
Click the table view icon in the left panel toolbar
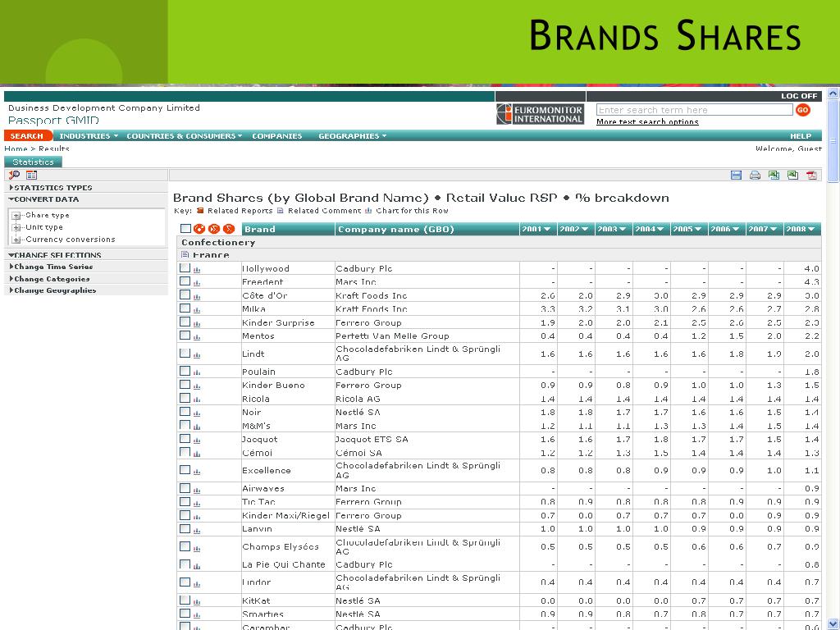pyautogui.click(x=32, y=175)
